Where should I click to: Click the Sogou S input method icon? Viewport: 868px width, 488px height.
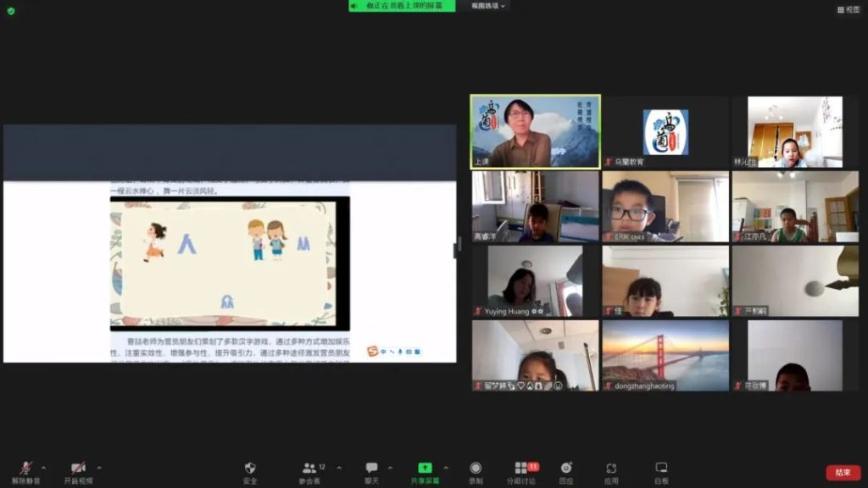point(373,352)
